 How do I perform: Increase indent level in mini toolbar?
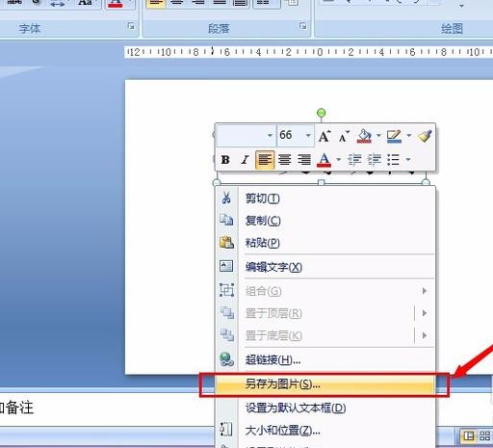pyautogui.click(x=375, y=160)
